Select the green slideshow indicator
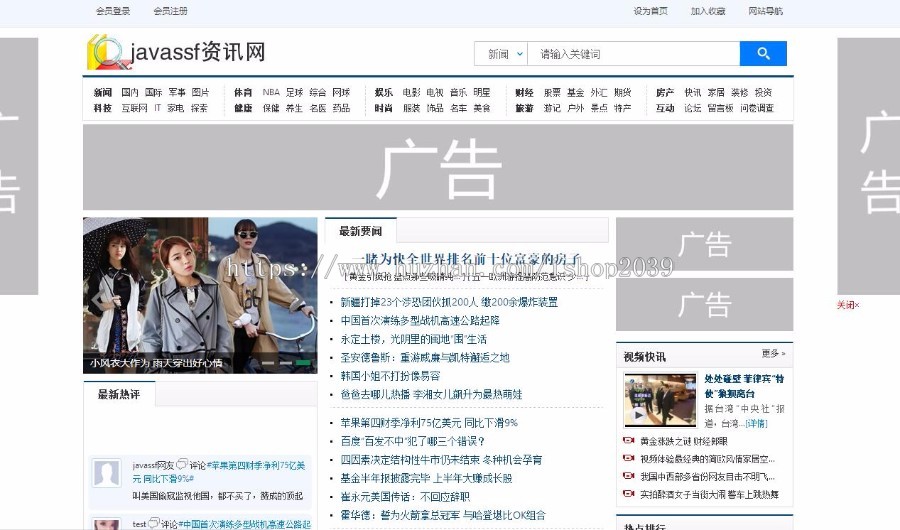The width and height of the screenshot is (900, 530). click(303, 363)
